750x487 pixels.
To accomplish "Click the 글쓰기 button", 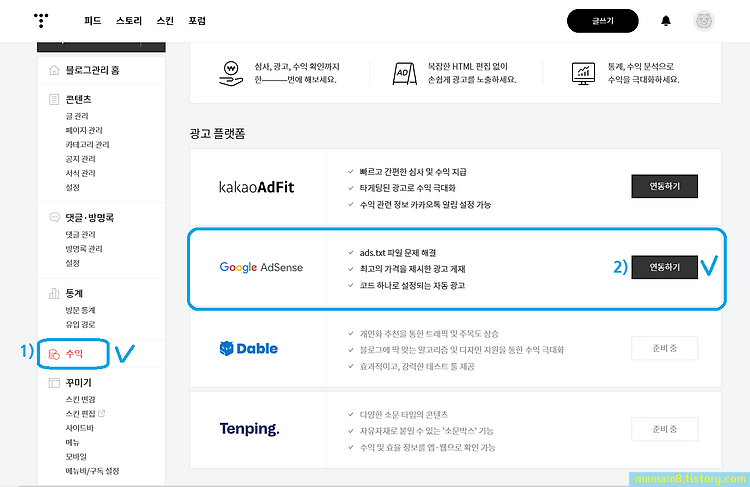I will click(603, 21).
